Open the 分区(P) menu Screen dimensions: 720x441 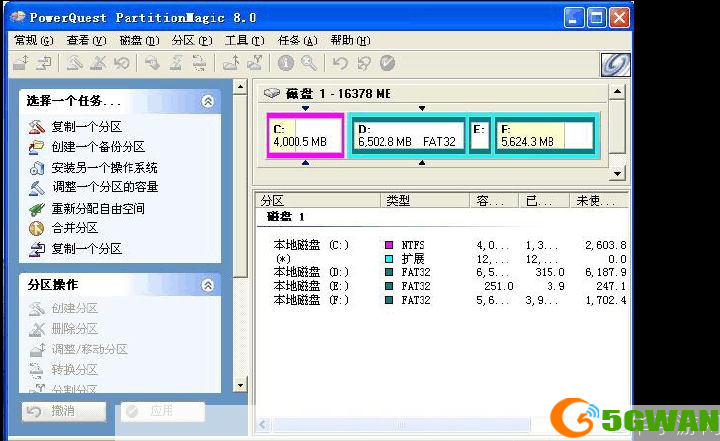192,40
